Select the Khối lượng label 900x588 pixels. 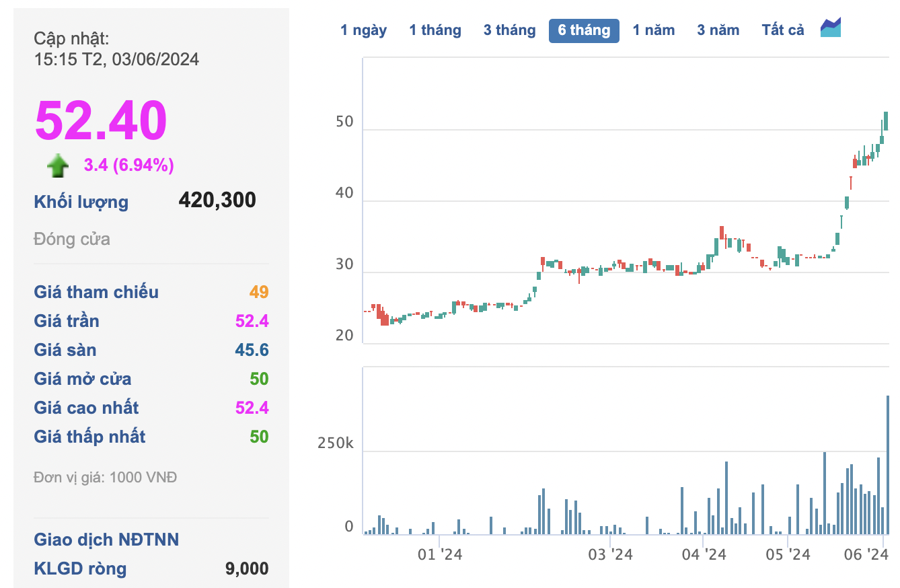(81, 202)
